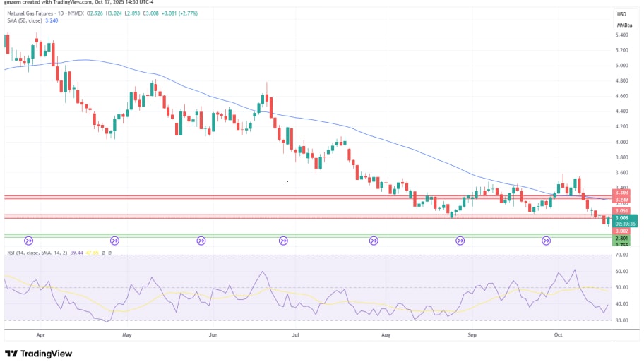Click the blue SMA value 3.240
Viewport: 644px width, 362px height.
(x=52, y=20)
